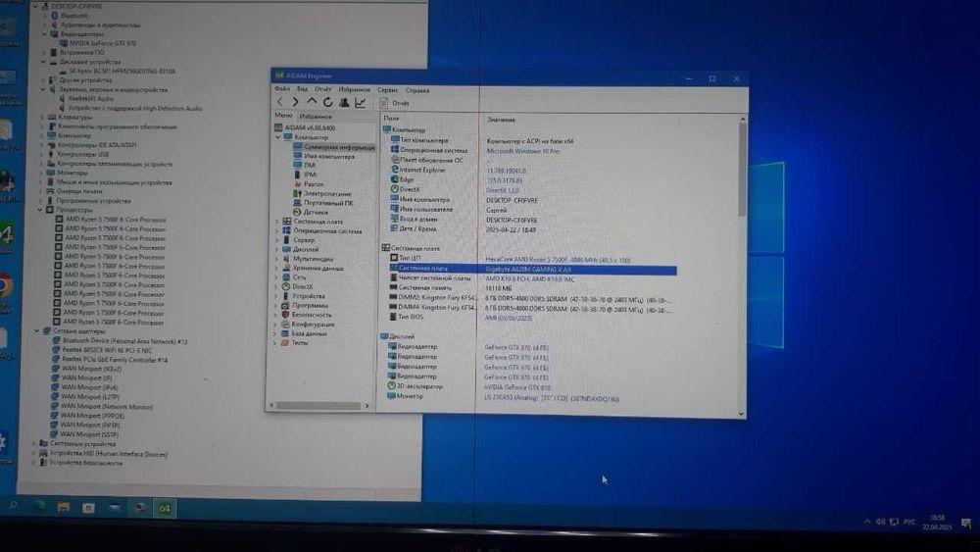This screenshot has height=552, width=980.
Task: Expand Системная плата in AIDA64 tree
Action: [277, 222]
